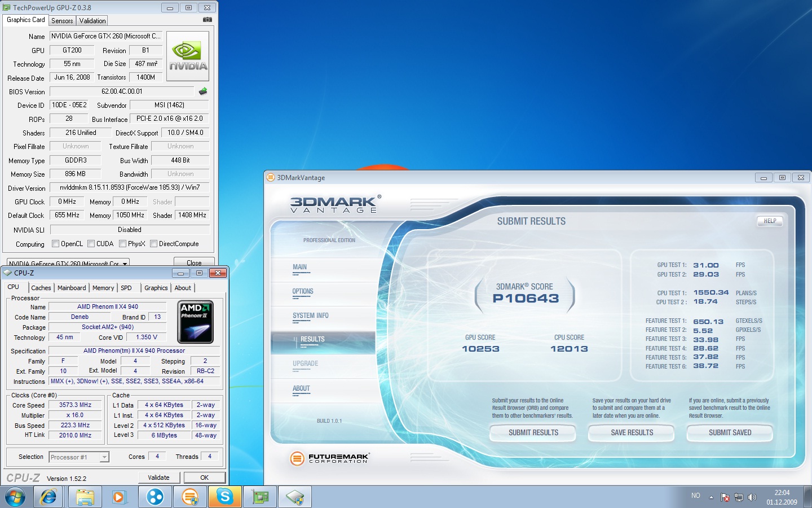Switch to the 3DMark Vantage taskbar icon

pos(190,497)
